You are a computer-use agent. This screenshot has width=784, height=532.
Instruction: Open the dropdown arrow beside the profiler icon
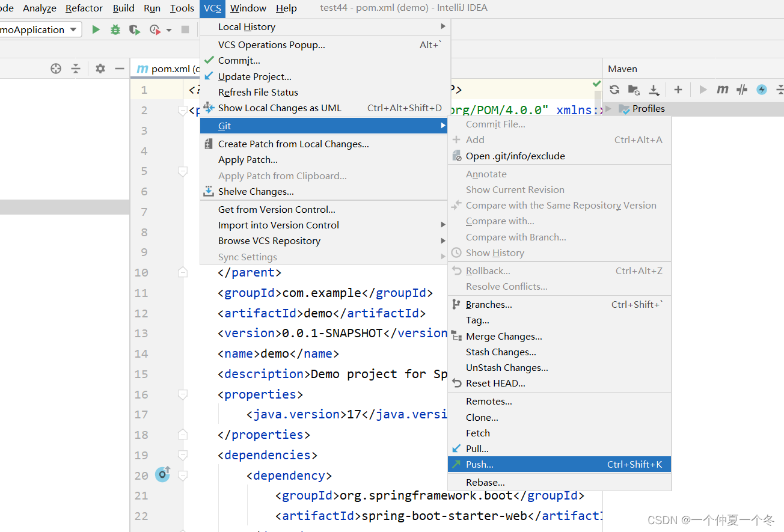[x=169, y=30]
